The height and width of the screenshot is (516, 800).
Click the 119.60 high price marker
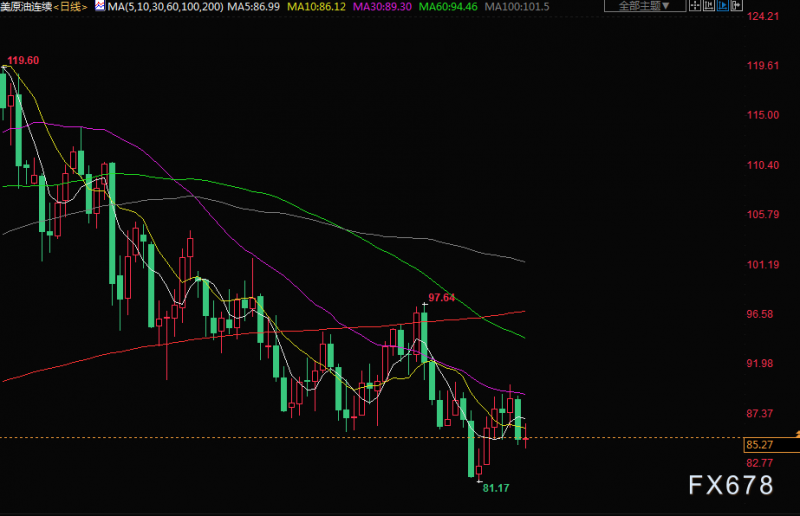click(x=23, y=60)
